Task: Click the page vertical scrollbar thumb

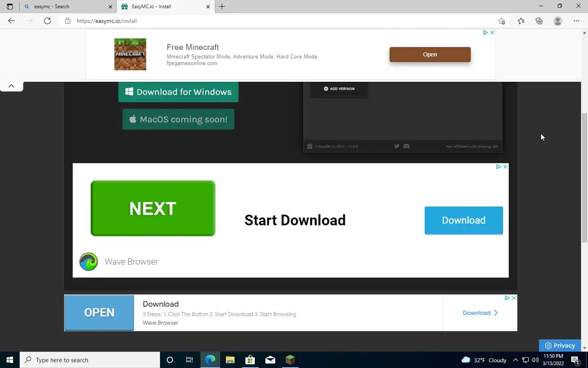Action: [584, 178]
